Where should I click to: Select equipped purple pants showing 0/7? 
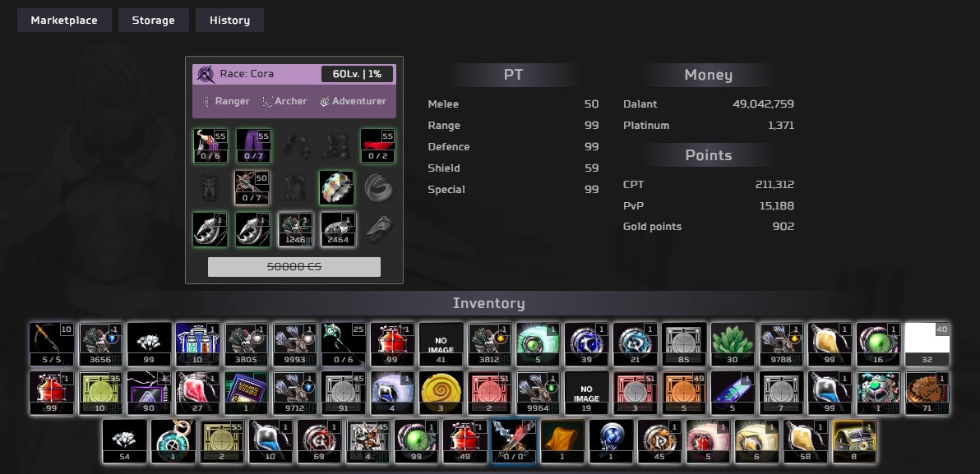click(x=253, y=145)
